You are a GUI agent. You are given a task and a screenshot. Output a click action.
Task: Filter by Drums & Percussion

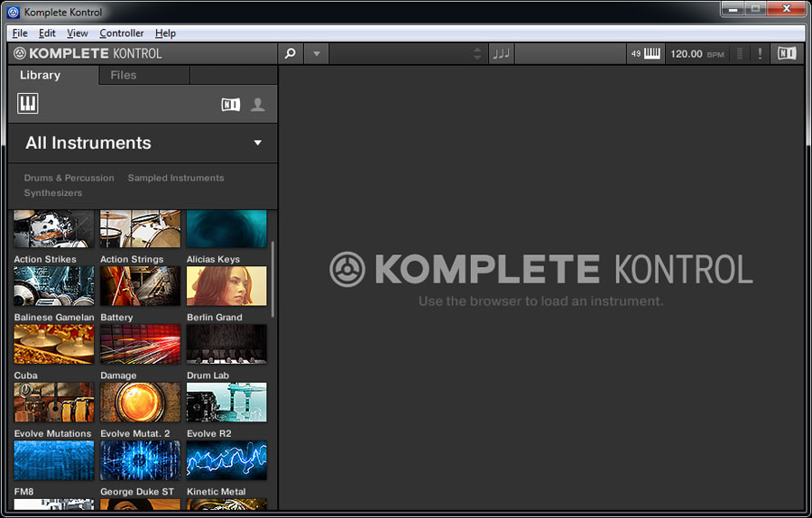[x=69, y=178]
